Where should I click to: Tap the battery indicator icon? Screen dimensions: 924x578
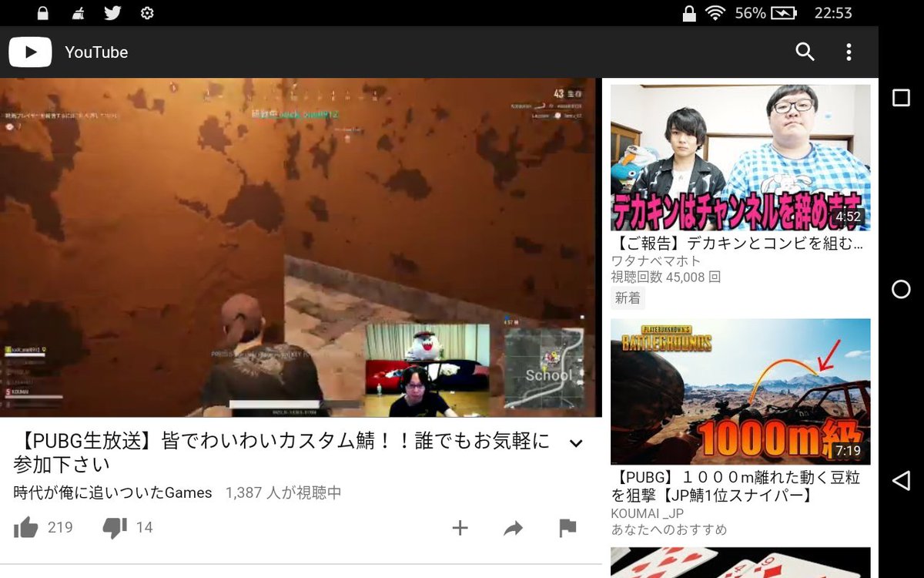coord(784,13)
